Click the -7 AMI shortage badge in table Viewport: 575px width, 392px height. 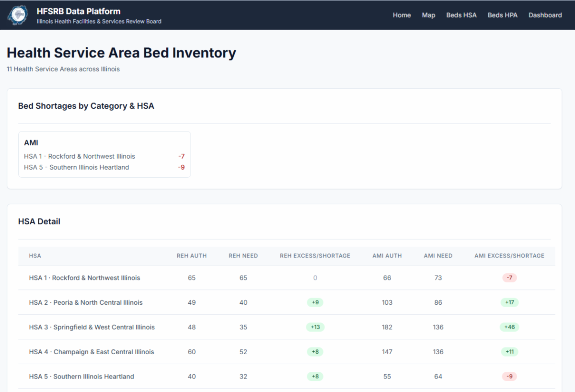pyautogui.click(x=509, y=278)
